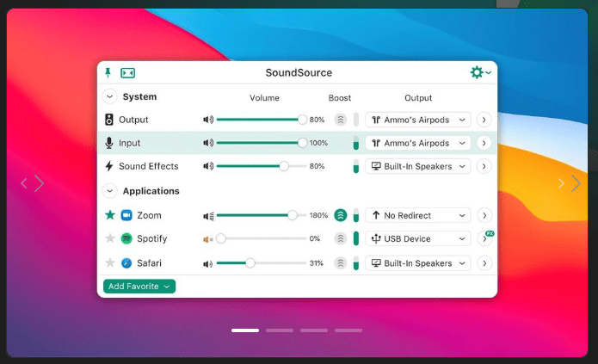This screenshot has height=364, width=598.
Task: Open Spotify's USB Device output dropdown
Action: tap(418, 239)
